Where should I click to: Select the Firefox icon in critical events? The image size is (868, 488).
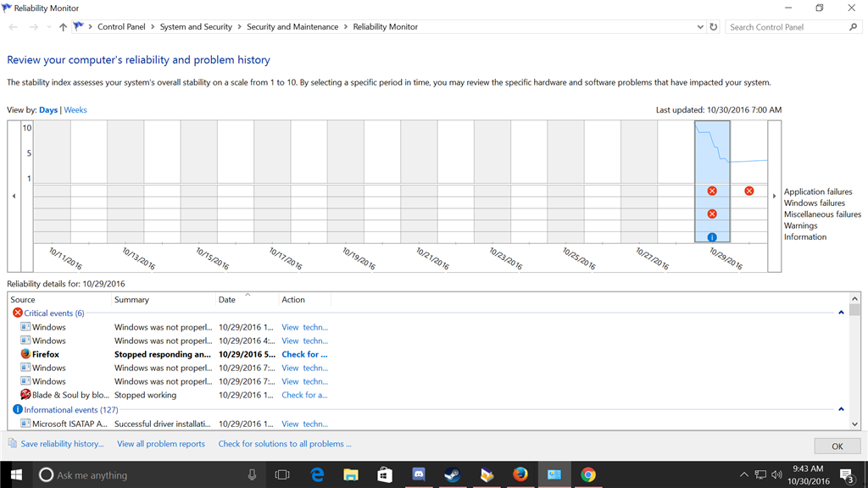point(25,353)
